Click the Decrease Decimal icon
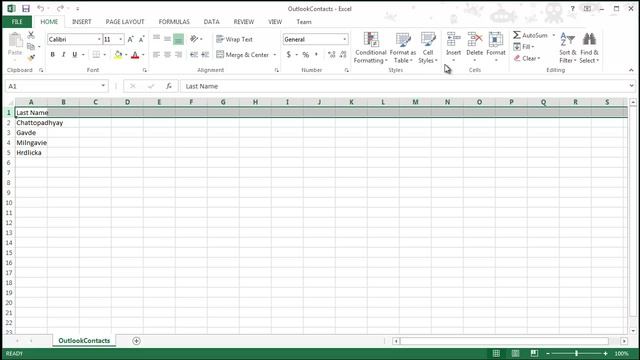The height and width of the screenshot is (360, 640). pyautogui.click(x=343, y=55)
